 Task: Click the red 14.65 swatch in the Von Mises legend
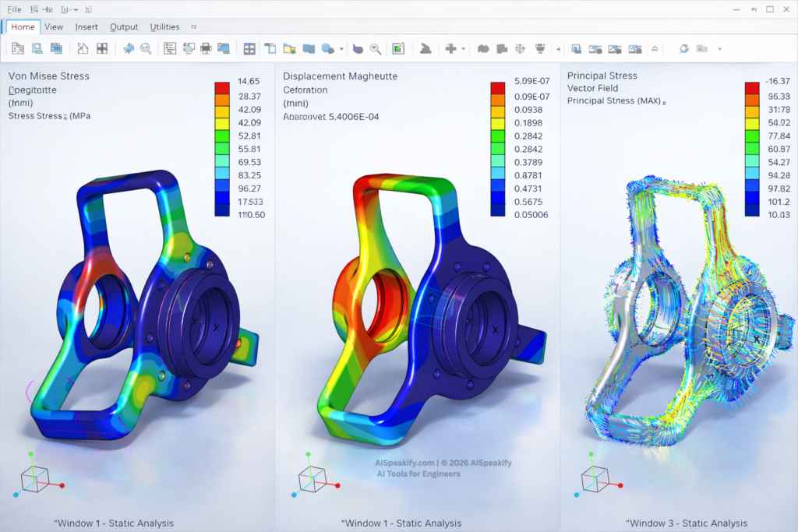click(x=222, y=87)
